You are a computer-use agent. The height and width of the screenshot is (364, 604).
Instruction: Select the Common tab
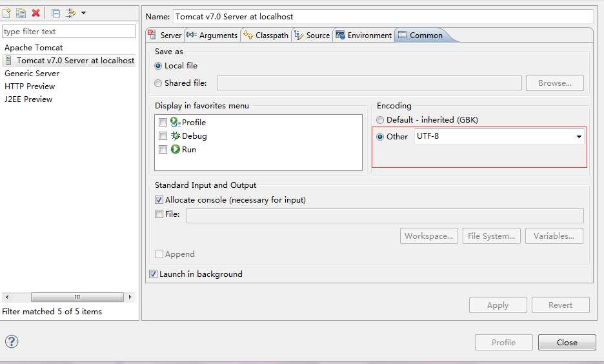421,35
